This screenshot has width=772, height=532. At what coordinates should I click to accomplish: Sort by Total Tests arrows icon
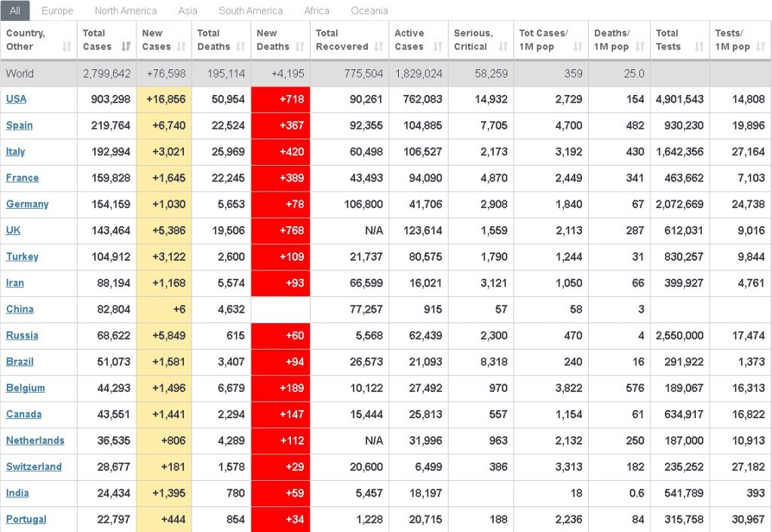coord(699,47)
